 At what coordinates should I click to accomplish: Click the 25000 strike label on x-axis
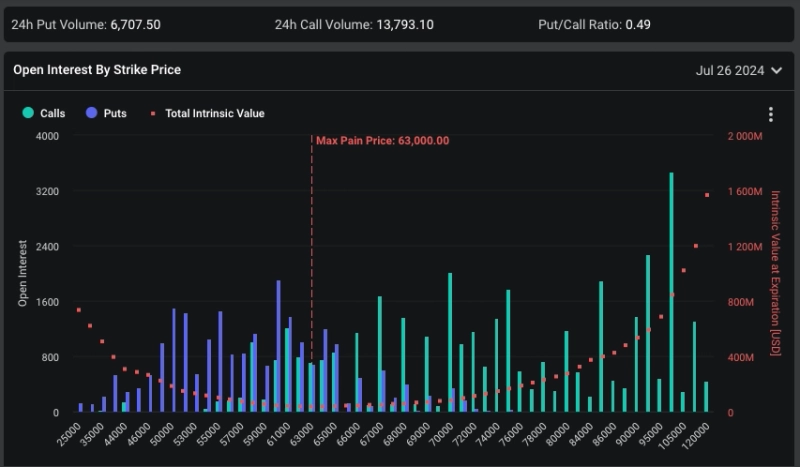tap(69, 432)
